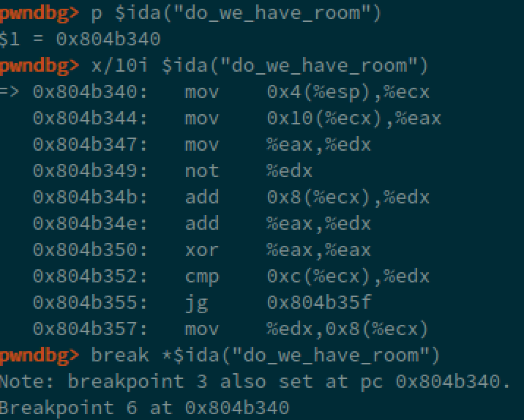The image size is (524, 420).
Task: Click the operand 0x8(%ecx),%edx of add
Action: click(x=348, y=197)
